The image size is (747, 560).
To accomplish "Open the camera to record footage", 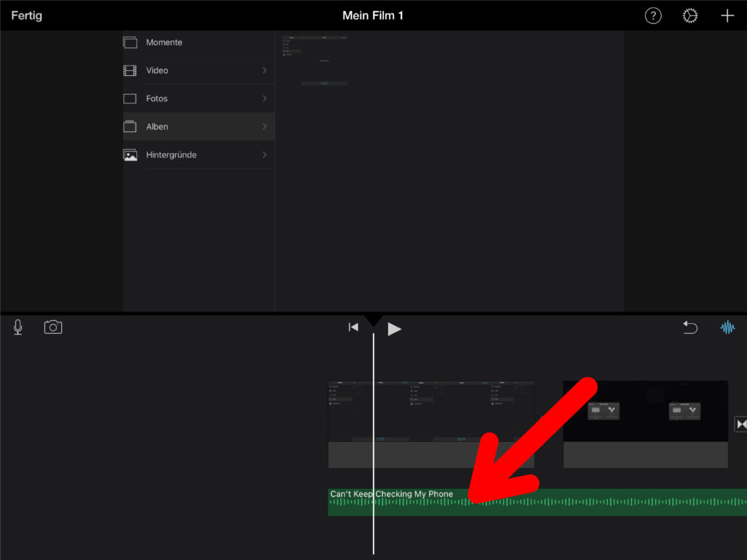I will (x=53, y=327).
